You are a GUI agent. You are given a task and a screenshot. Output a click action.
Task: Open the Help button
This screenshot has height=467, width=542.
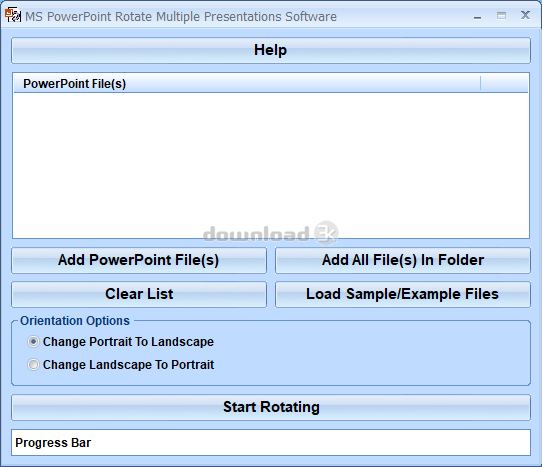point(271,50)
